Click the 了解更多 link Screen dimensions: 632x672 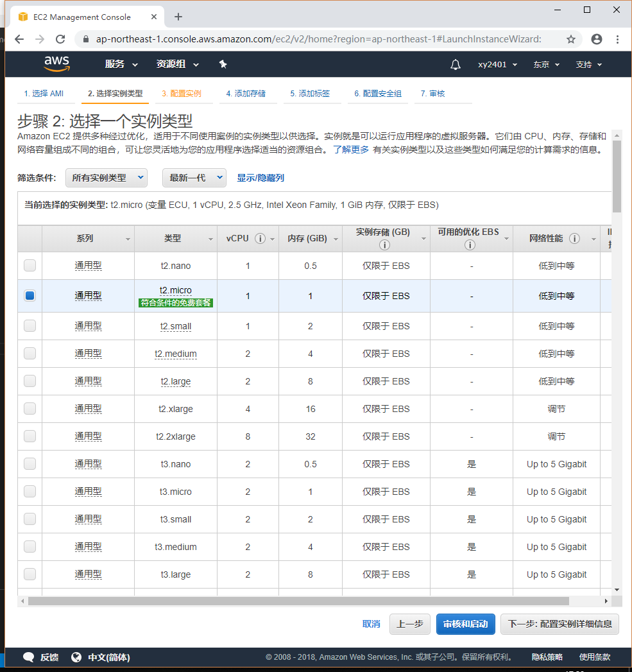[x=351, y=150]
